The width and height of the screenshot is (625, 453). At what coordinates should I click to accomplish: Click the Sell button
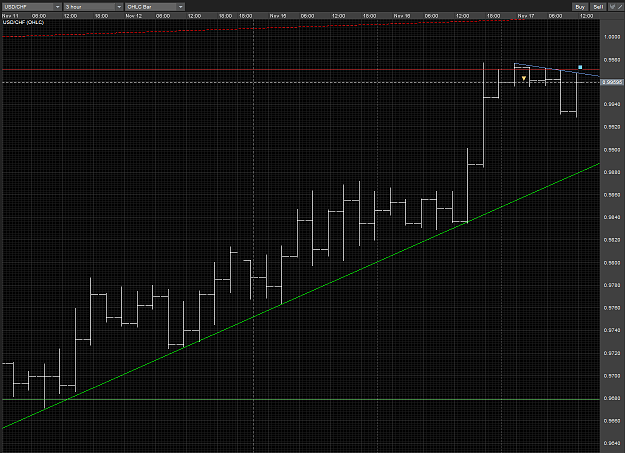click(x=598, y=7)
